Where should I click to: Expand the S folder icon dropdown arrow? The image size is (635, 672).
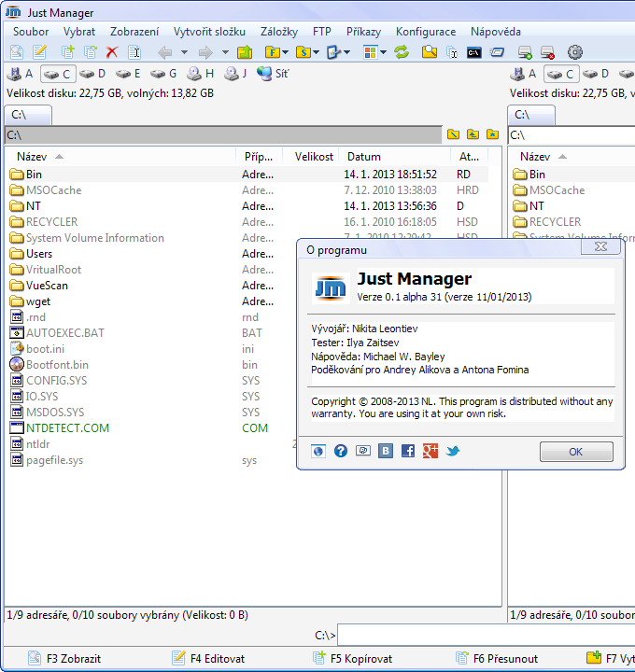pos(317,52)
